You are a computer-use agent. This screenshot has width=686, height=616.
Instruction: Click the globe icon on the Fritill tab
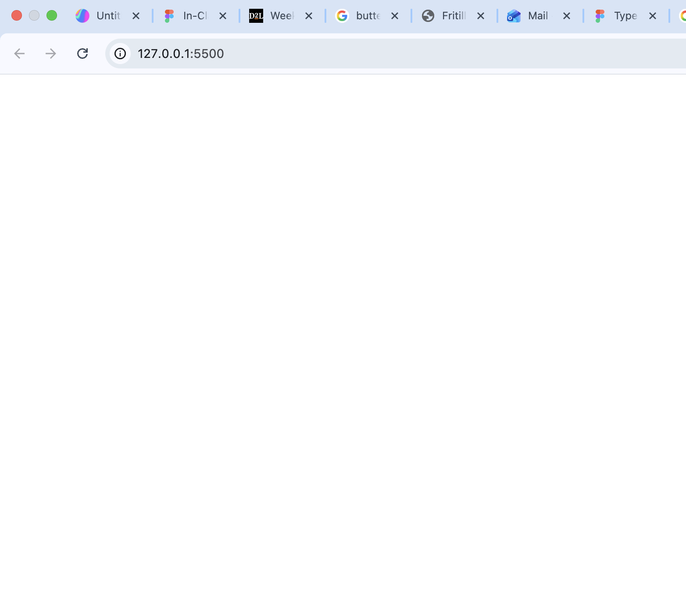(428, 16)
